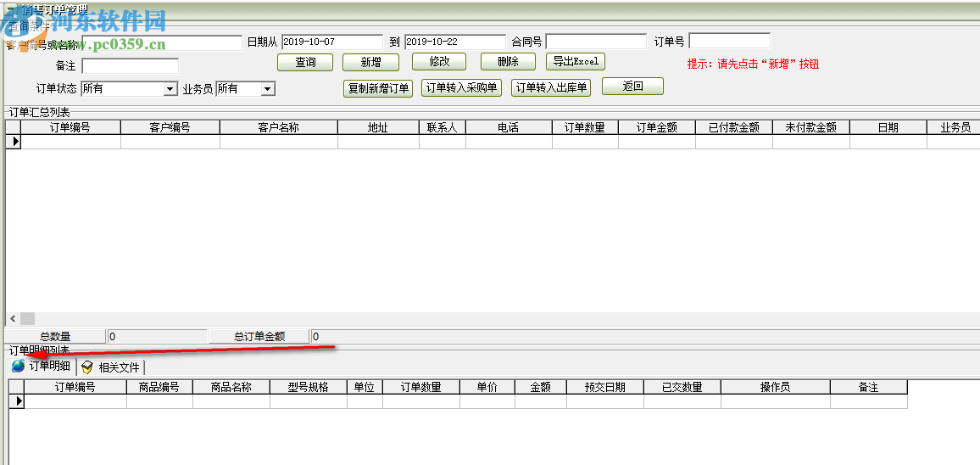980x465 pixels.
Task: Click the 修改 button
Action: tap(439, 61)
